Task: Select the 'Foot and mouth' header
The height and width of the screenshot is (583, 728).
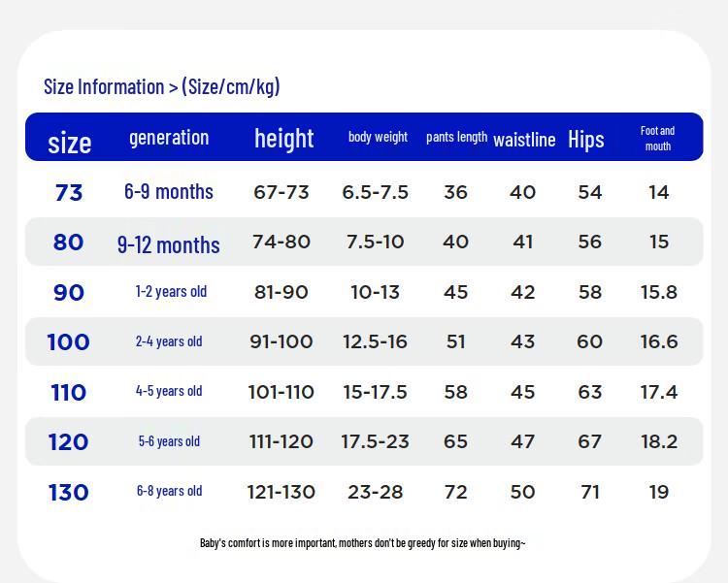Action: pos(658,138)
